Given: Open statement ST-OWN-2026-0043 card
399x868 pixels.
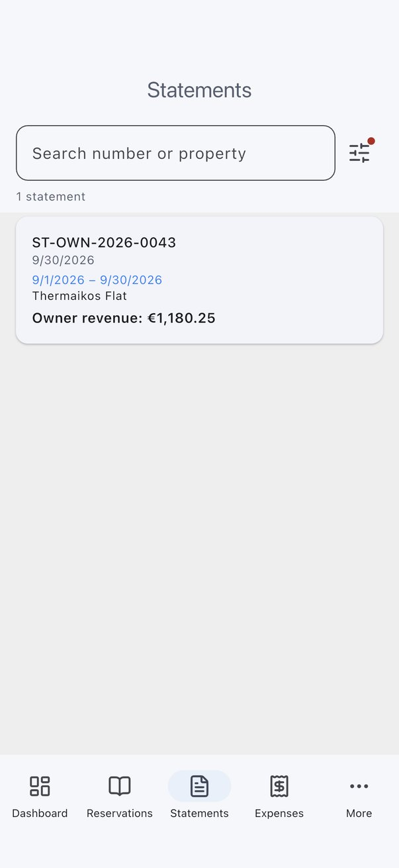Looking at the screenshot, I should coord(199,280).
